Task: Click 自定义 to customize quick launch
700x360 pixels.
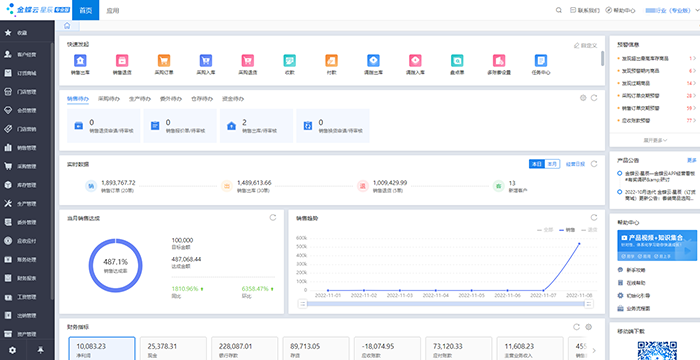Action: [x=585, y=46]
